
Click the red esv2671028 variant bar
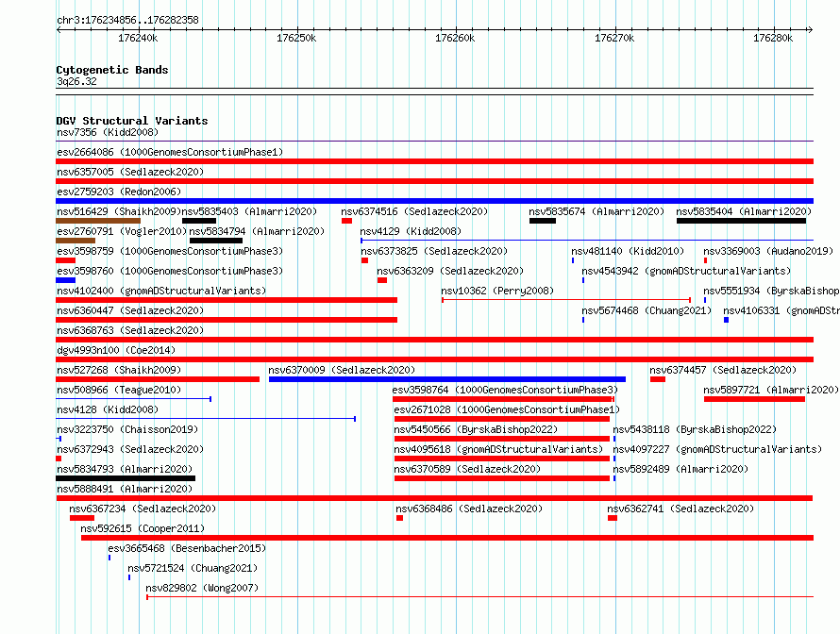click(502, 419)
